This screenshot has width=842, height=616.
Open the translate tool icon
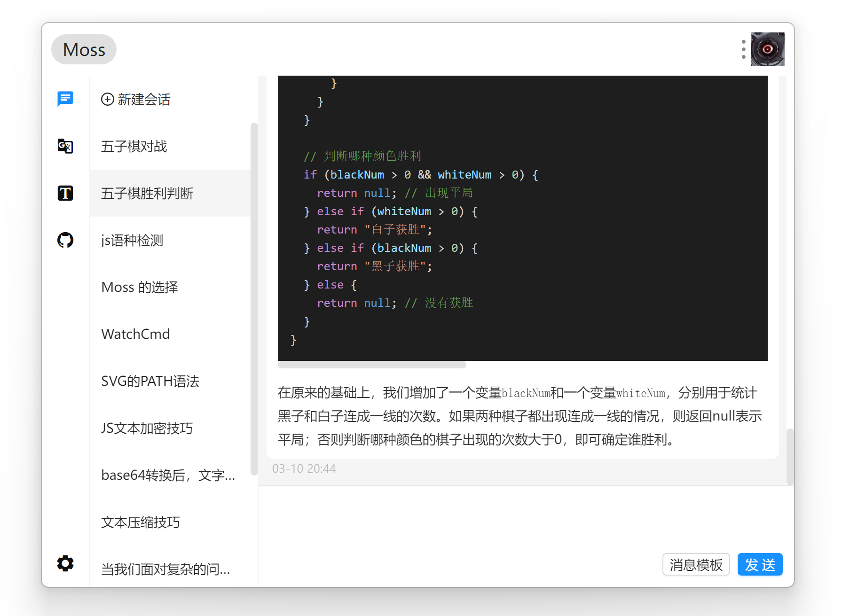(65, 146)
